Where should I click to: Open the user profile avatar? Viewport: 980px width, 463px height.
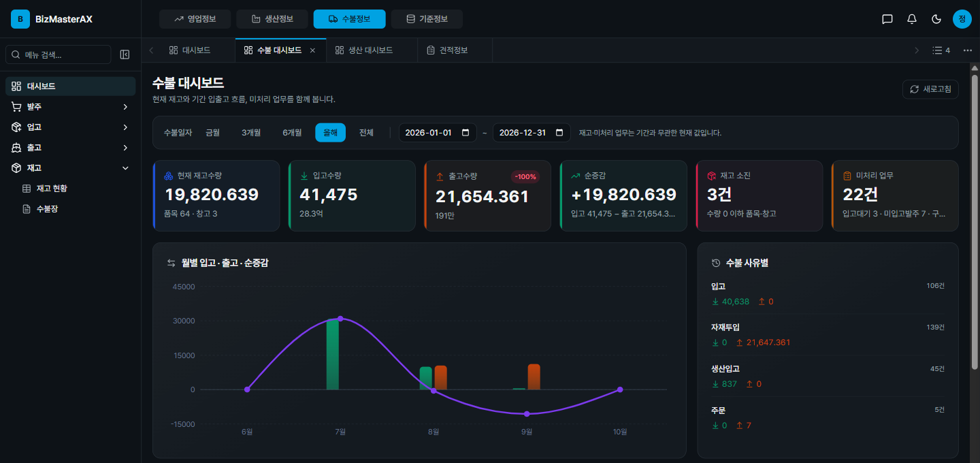962,19
